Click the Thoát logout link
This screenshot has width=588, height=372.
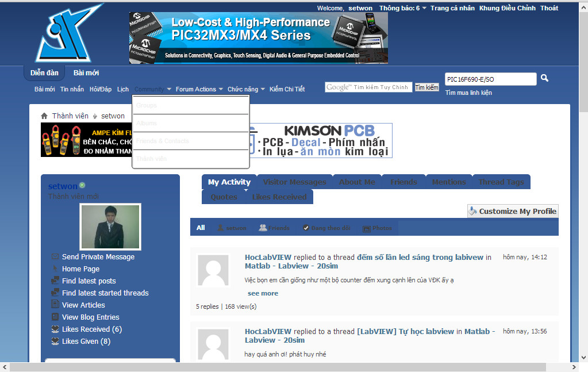click(x=549, y=8)
